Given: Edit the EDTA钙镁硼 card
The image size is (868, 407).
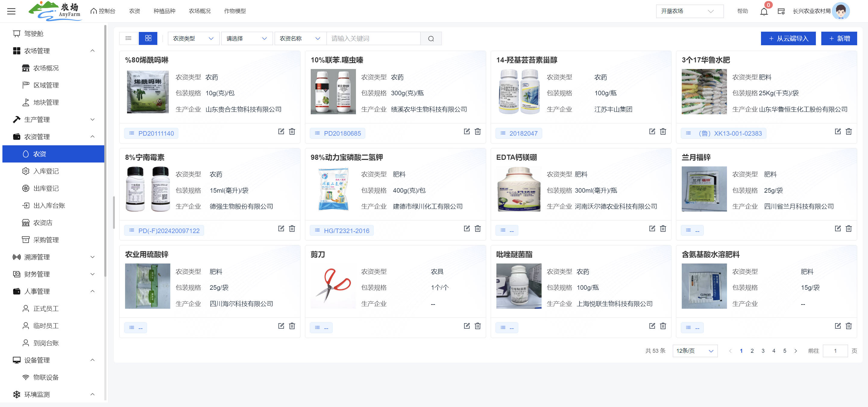Looking at the screenshot, I should (652, 229).
